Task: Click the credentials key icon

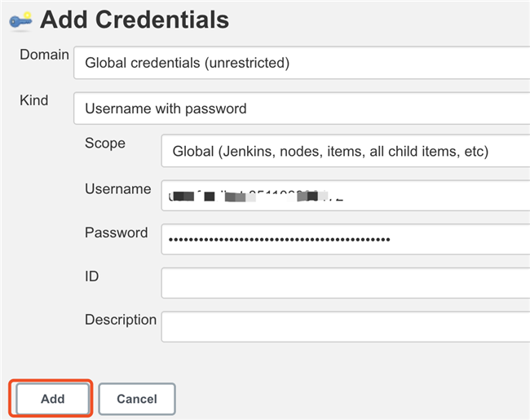Action: 20,20
